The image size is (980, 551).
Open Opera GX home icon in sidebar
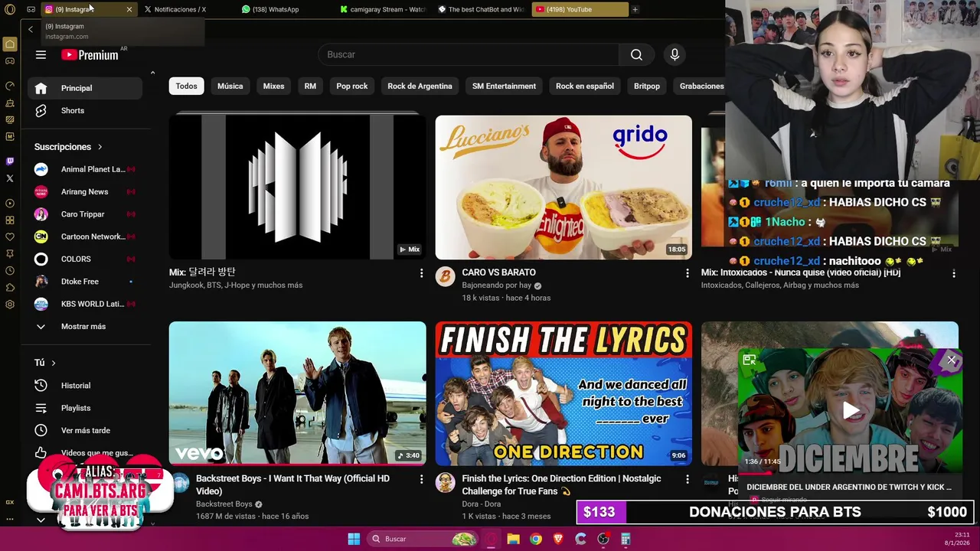[10, 44]
